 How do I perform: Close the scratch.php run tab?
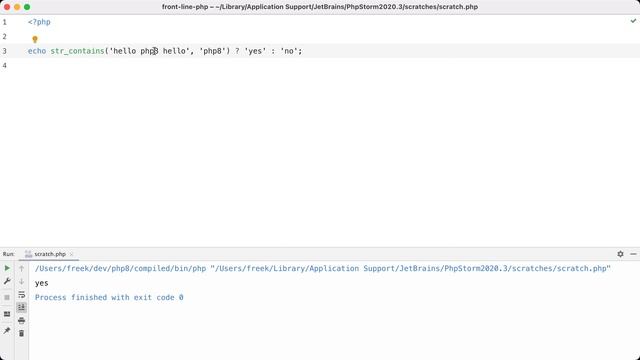(x=71, y=254)
